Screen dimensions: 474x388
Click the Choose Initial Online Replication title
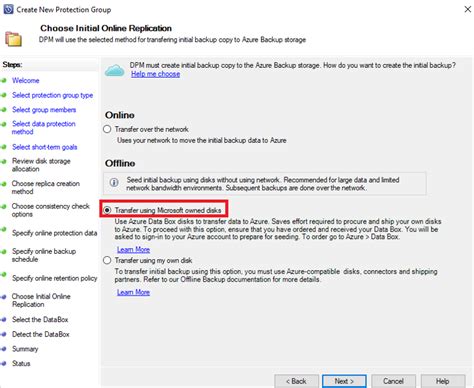106,28
